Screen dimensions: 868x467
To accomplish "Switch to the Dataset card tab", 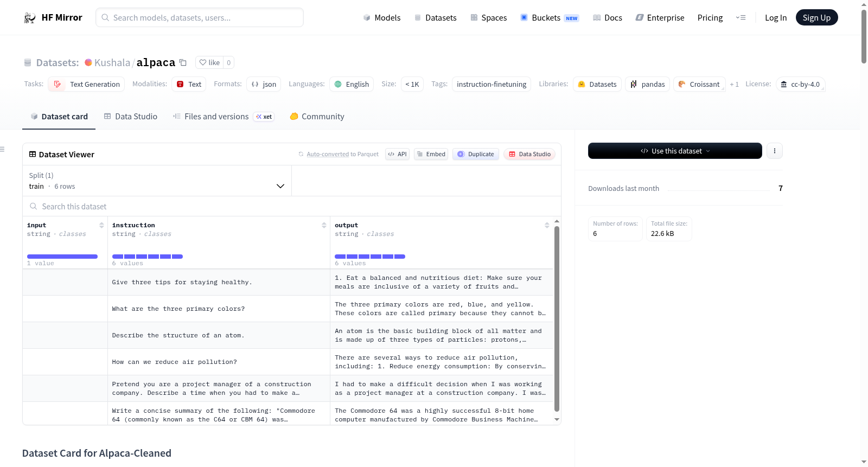I will [x=59, y=116].
